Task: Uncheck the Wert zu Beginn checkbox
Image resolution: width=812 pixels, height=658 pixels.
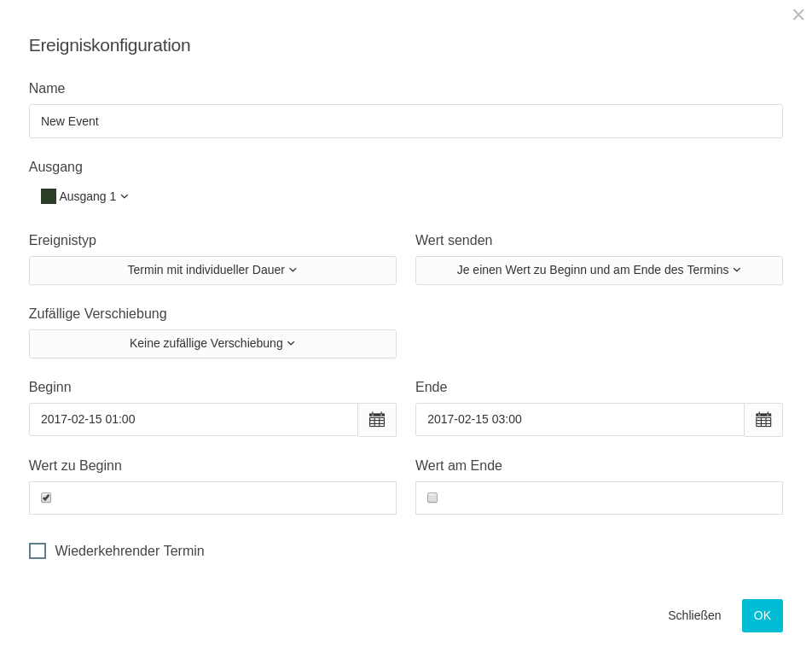Action: (46, 498)
